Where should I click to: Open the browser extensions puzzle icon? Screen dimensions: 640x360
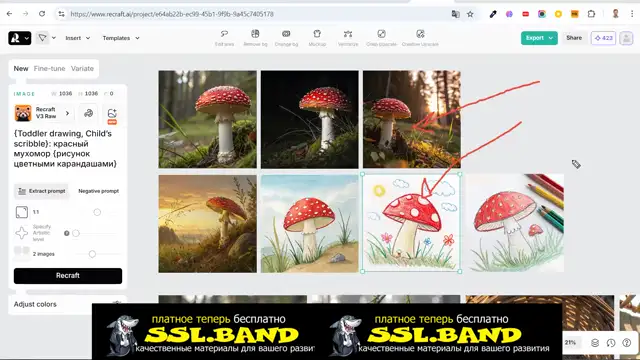591,14
